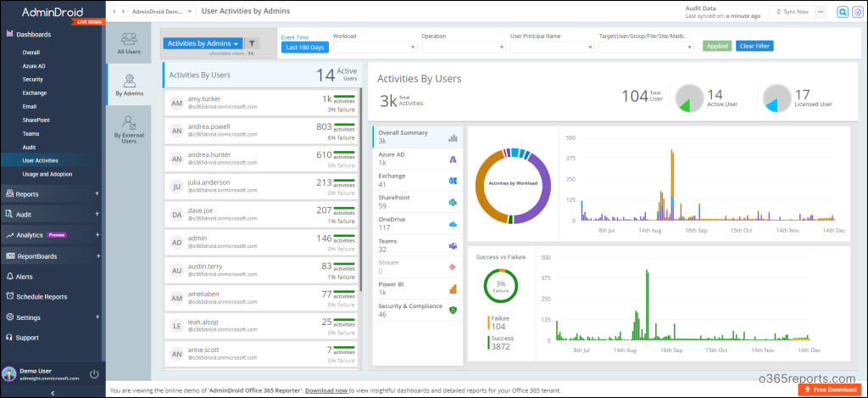Open the more options ellipsis button
Viewport: 868px width, 398px height.
(821, 12)
